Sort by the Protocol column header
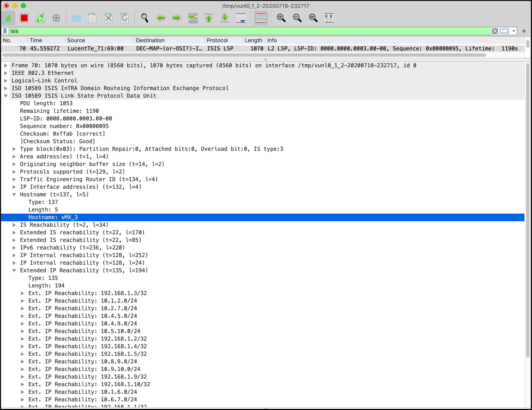Screen dimensions: 532x410 (224, 40)
